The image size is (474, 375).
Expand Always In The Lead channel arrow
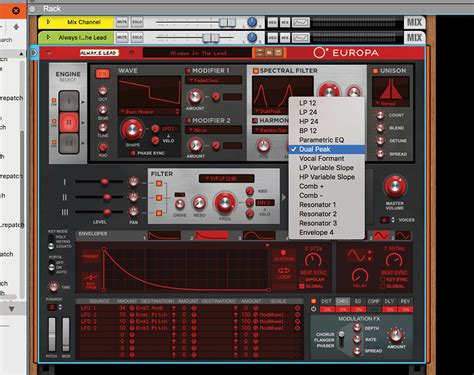[49, 37]
